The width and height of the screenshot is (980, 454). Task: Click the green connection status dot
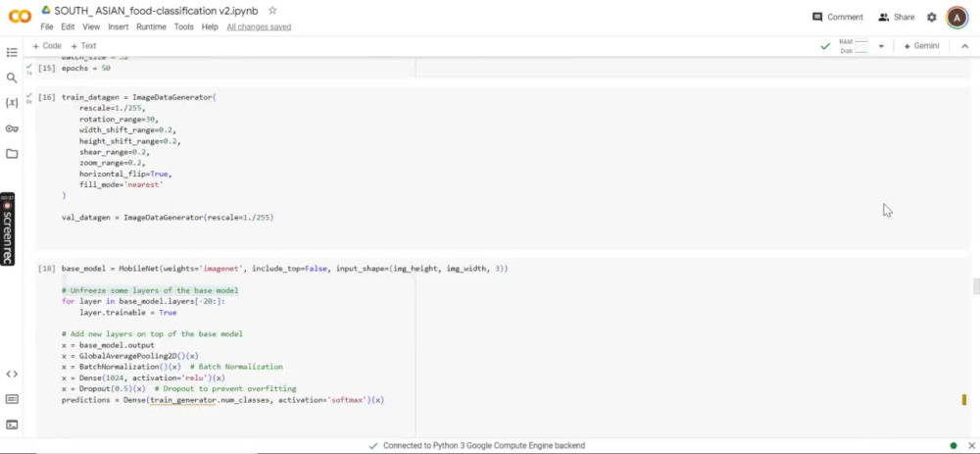pos(954,446)
